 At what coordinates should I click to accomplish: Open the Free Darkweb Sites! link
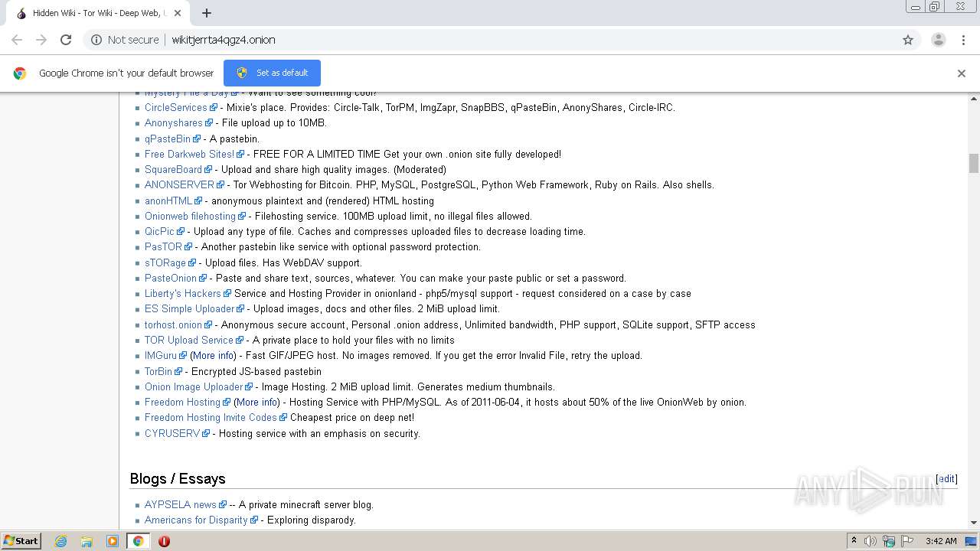point(189,155)
